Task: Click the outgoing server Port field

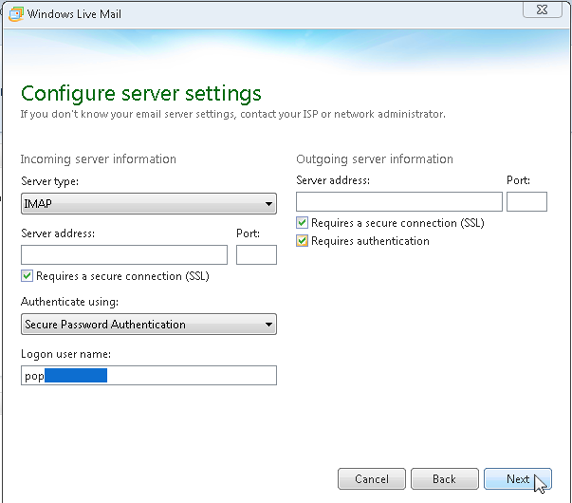Action: click(527, 202)
